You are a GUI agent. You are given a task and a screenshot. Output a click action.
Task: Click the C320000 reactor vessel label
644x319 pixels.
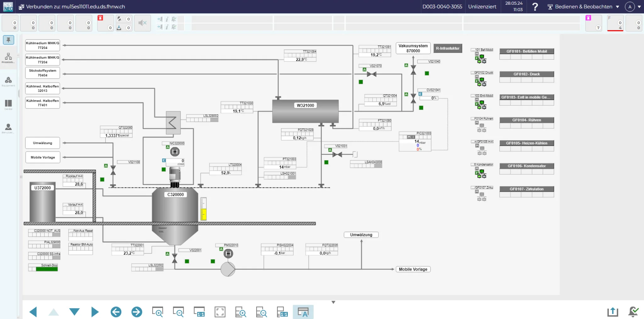[x=175, y=195]
